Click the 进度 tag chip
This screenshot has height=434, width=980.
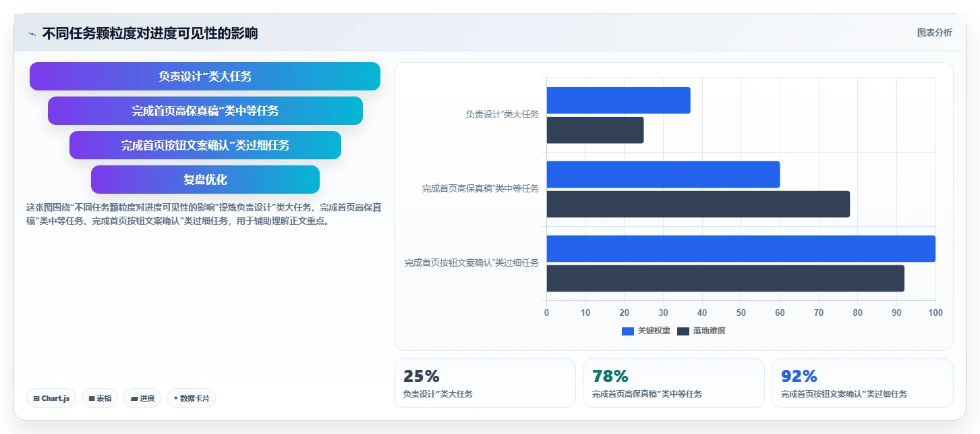pos(142,398)
